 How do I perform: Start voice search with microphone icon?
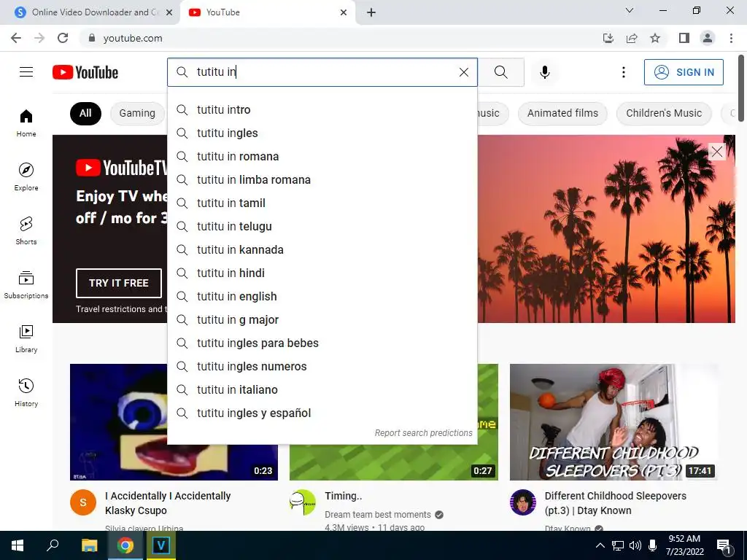545,72
